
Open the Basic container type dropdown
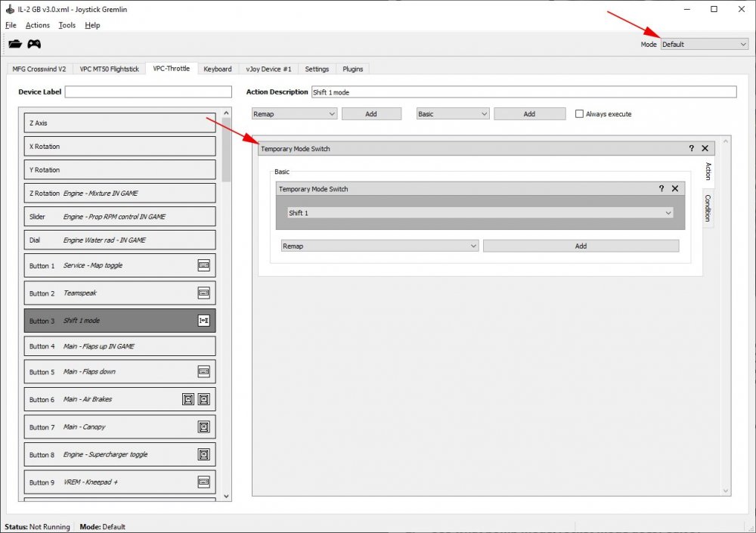pyautogui.click(x=453, y=114)
